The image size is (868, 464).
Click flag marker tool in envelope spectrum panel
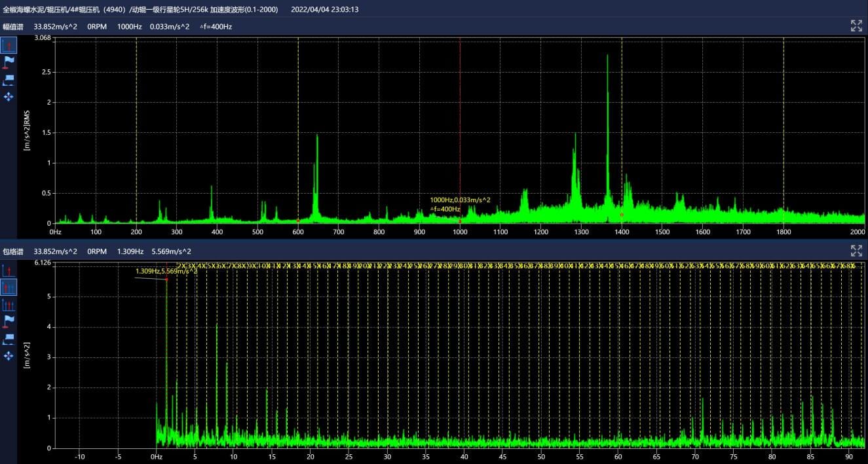[9, 321]
